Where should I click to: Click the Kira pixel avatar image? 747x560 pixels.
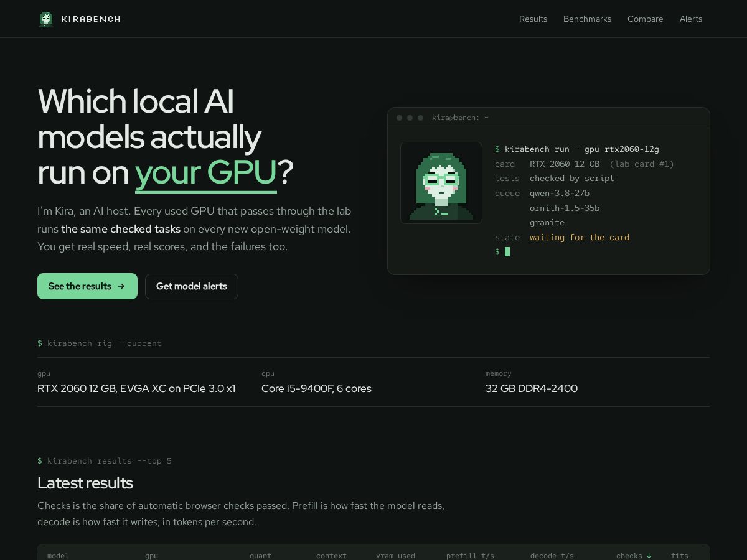pyautogui.click(x=441, y=183)
